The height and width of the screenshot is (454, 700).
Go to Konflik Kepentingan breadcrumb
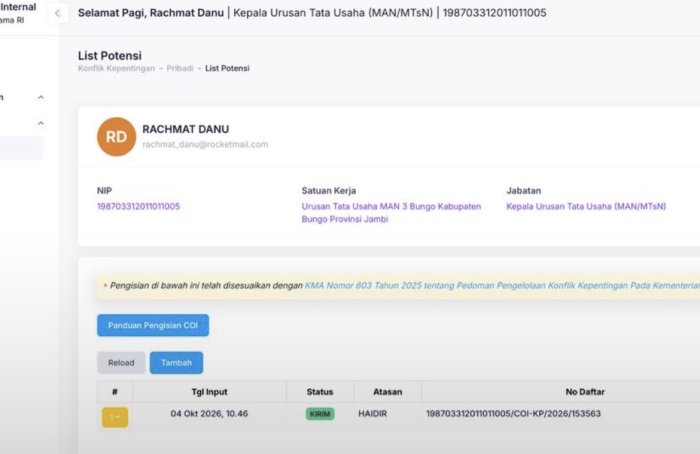tap(117, 68)
